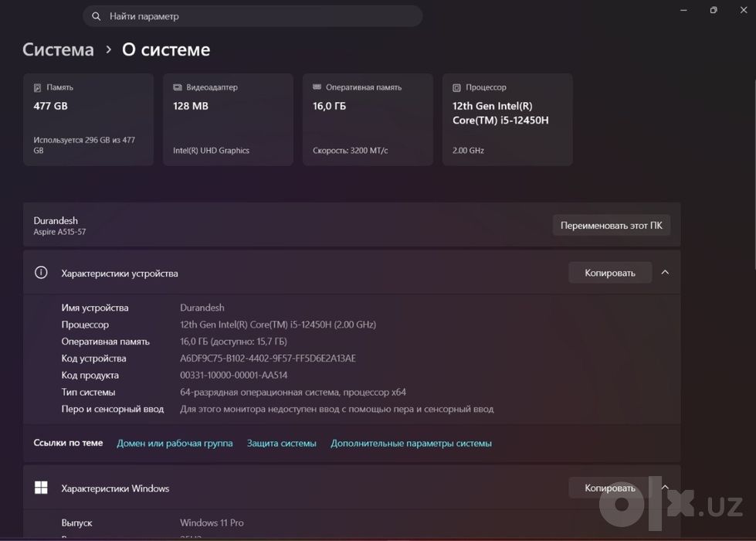Click "Выпуск" label

(76, 522)
